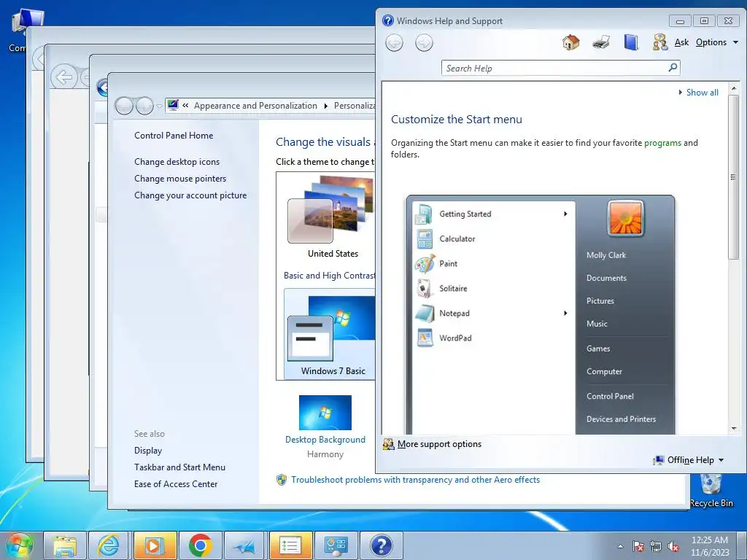Select the Windows 7 Basic theme
This screenshot has width=747, height=560.
tap(330, 334)
